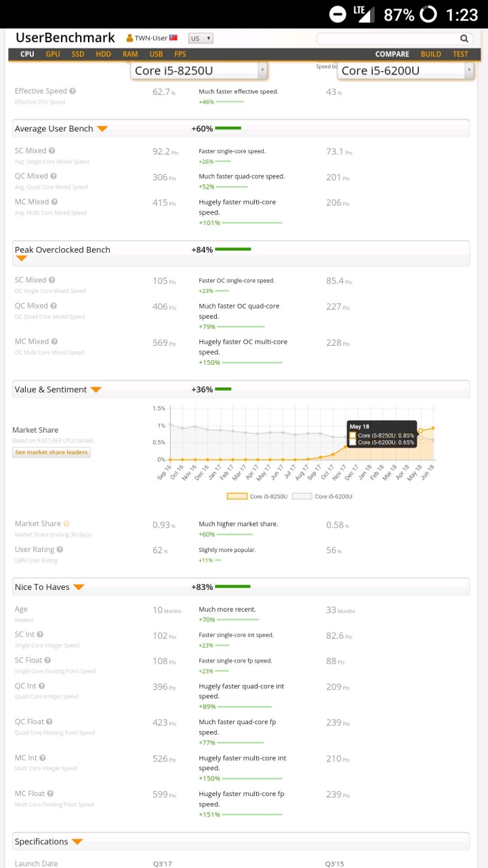Click help icon next to QC Int
488x868 pixels.
(41, 686)
